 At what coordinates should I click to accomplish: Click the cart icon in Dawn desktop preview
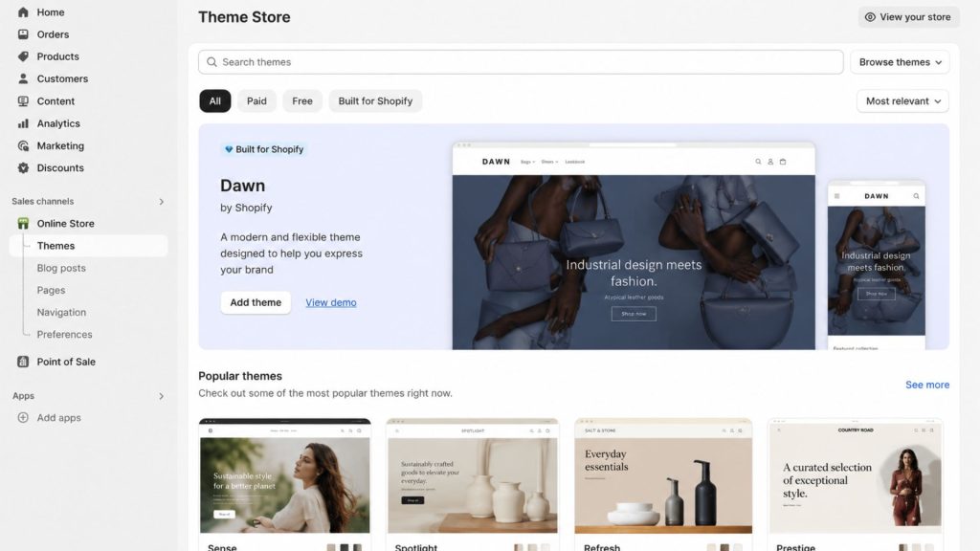point(783,162)
